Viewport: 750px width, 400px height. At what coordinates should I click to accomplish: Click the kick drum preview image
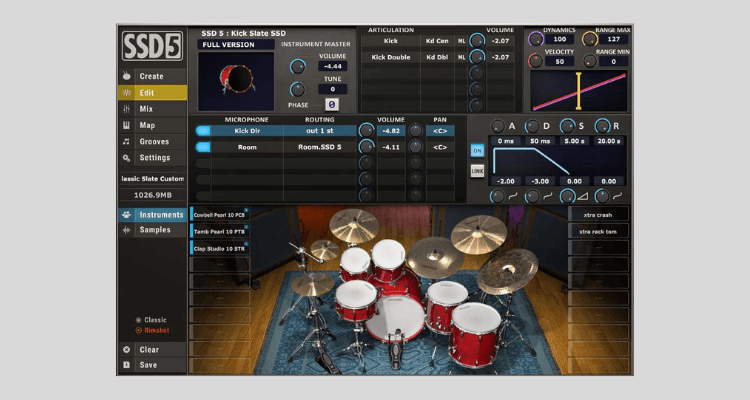(236, 81)
